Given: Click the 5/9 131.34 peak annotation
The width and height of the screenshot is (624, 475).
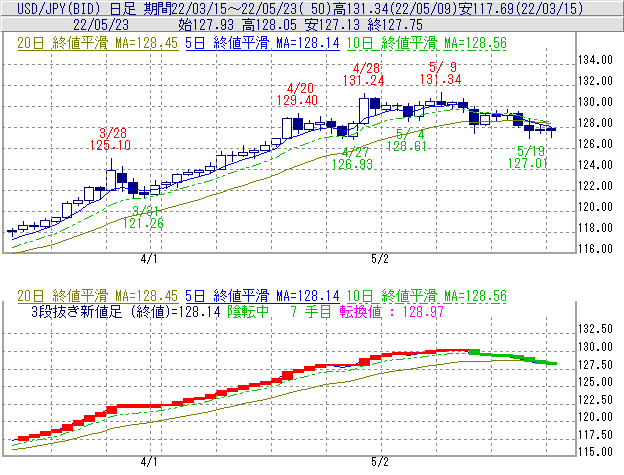Looking at the screenshot, I should point(440,73).
